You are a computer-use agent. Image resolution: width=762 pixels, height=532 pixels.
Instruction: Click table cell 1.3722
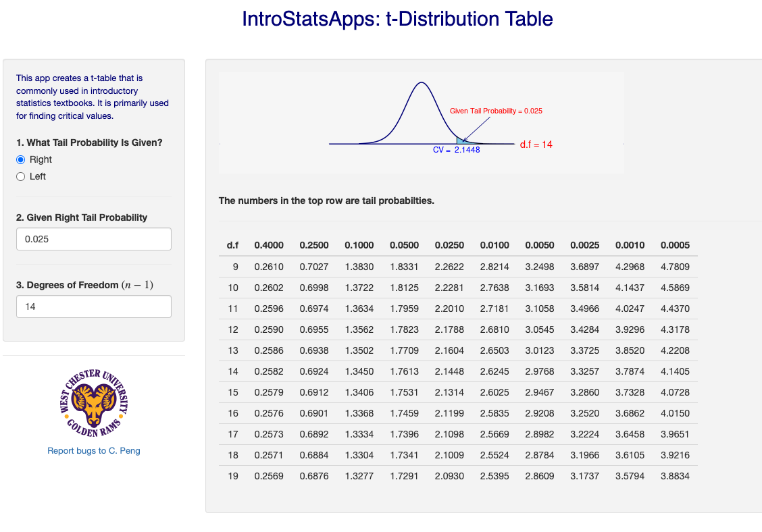[x=359, y=288]
